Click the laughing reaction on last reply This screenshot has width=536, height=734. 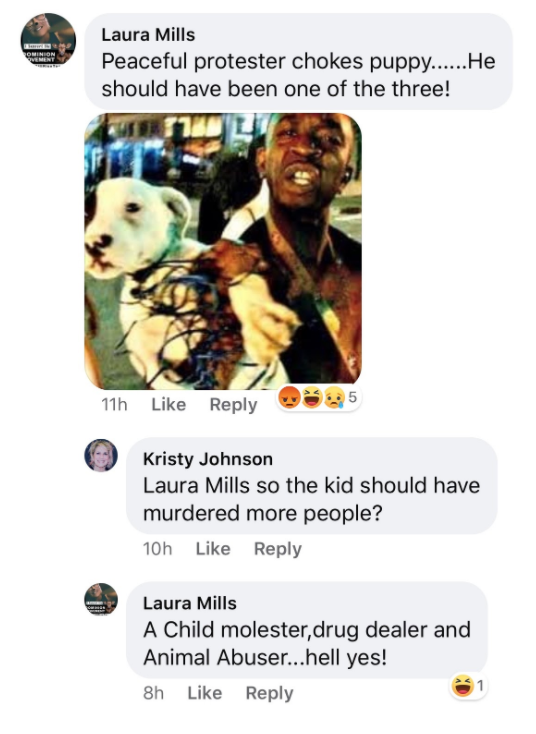click(463, 687)
